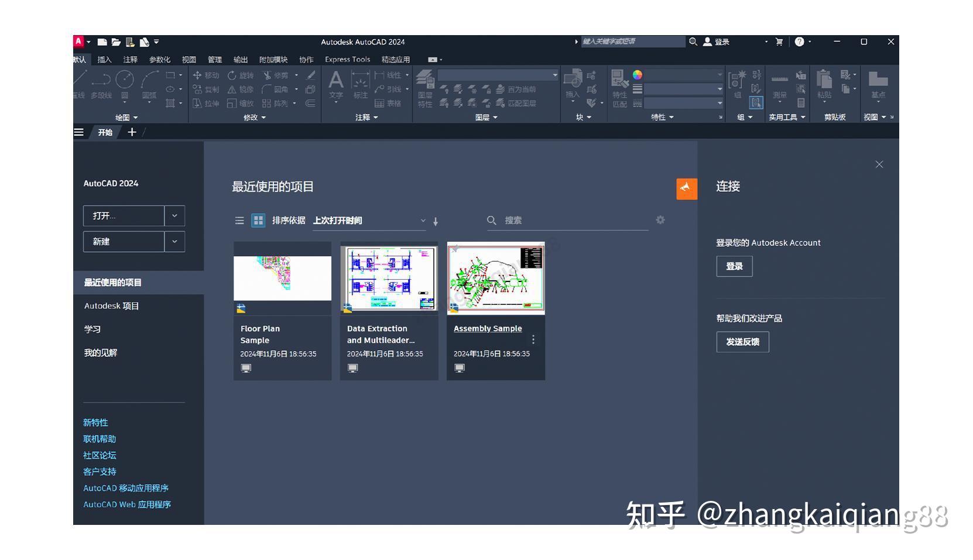Screen dimensions: 973x560
Task: Open the sort-by 上次打开时间 dropdown
Action: (369, 221)
